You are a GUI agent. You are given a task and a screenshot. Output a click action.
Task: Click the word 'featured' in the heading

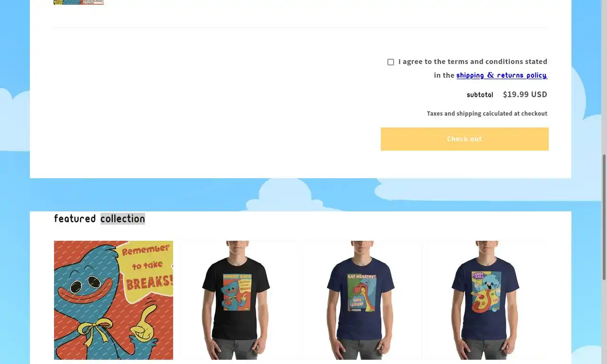pos(75,218)
